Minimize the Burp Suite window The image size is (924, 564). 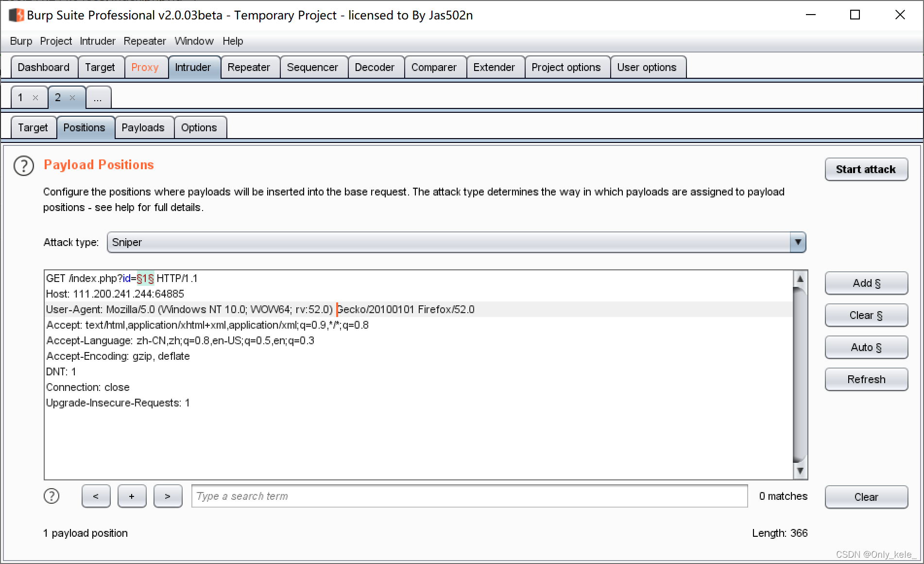pos(811,15)
